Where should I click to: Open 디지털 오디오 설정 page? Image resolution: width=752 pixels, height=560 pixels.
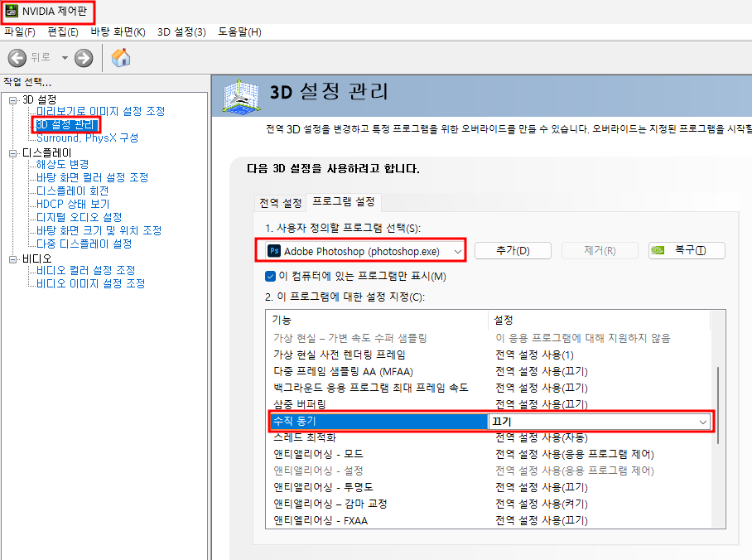[80, 217]
